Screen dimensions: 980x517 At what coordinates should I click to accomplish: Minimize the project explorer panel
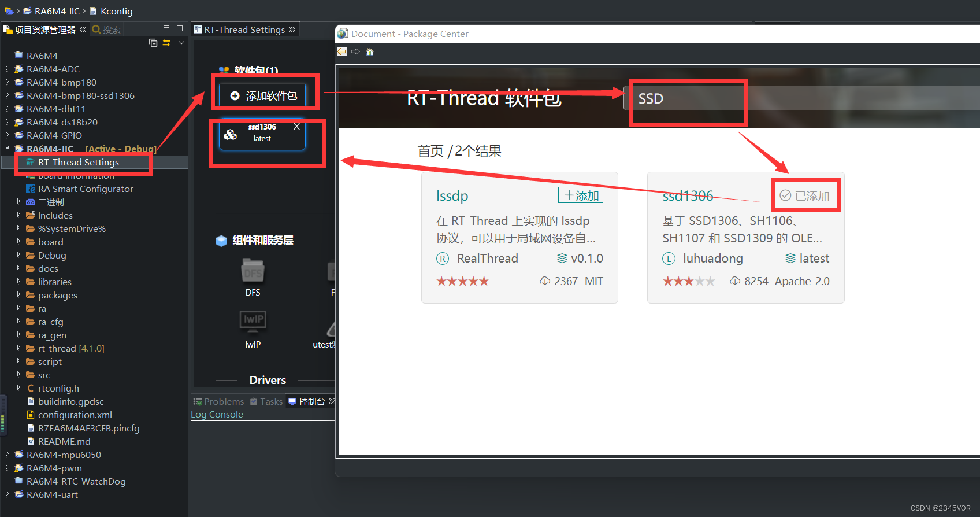166,28
